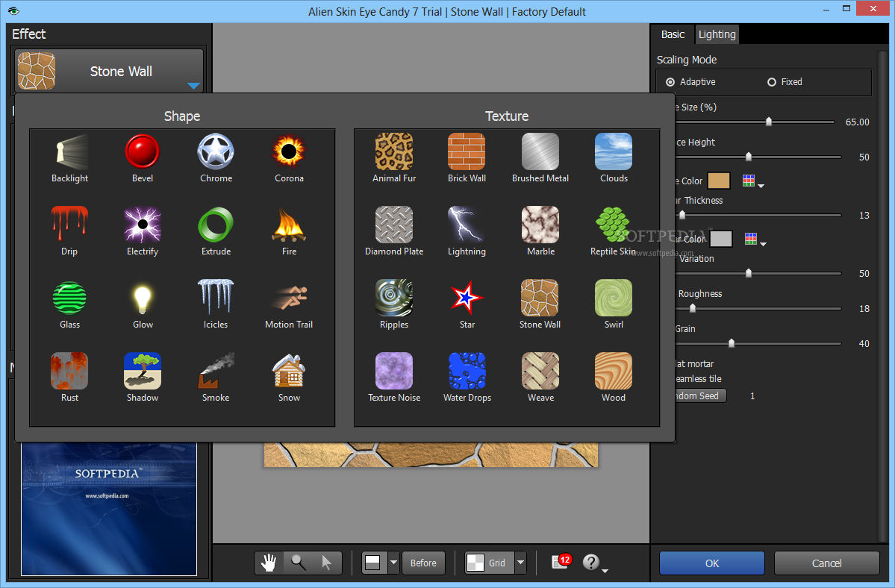Viewport: 895px width, 588px height.
Task: Select the Icicles effect
Action: (216, 304)
